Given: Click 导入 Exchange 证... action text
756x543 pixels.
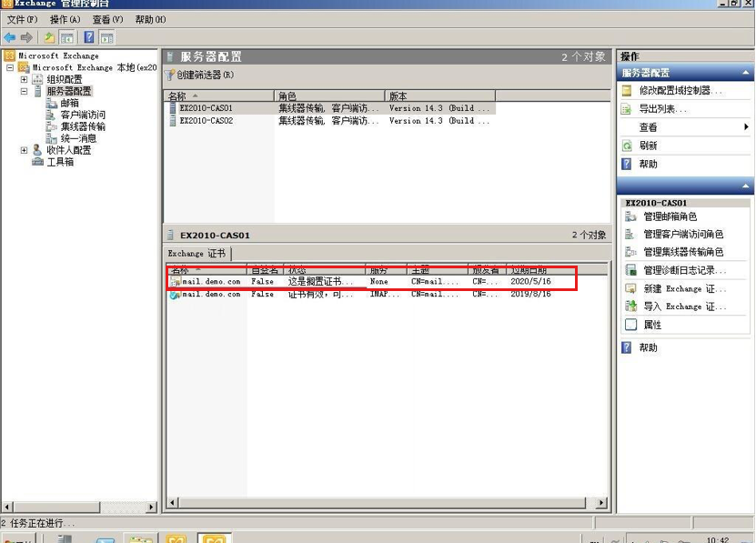Looking at the screenshot, I should tap(685, 307).
